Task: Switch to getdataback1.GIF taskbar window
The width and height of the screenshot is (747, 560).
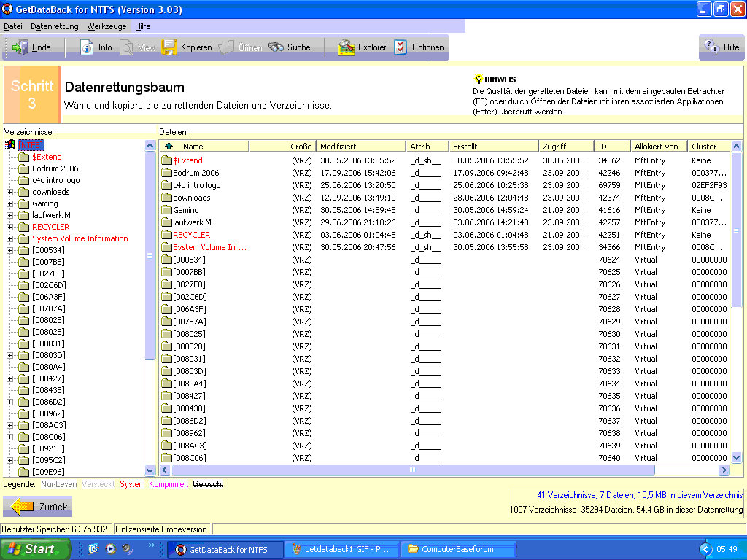Action: [x=341, y=549]
